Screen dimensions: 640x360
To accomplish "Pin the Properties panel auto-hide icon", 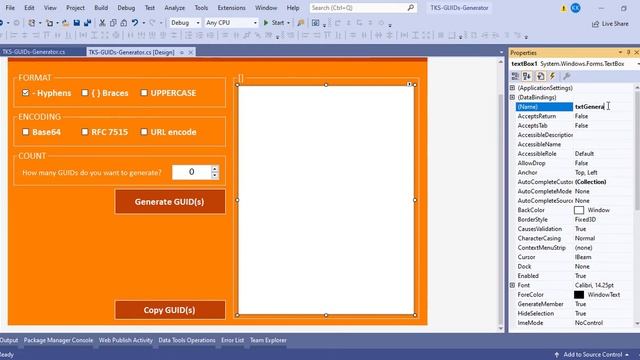I will pyautogui.click(x=628, y=52).
